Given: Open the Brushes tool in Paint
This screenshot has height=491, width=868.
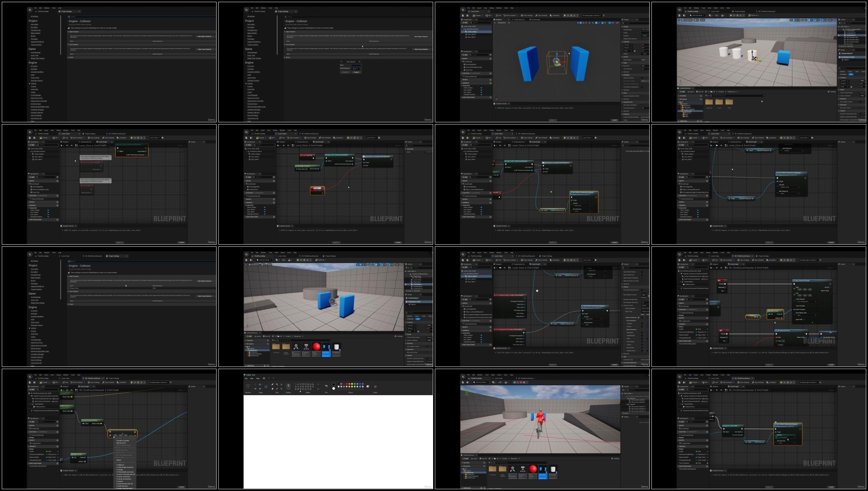Looking at the screenshot, I should (x=288, y=387).
